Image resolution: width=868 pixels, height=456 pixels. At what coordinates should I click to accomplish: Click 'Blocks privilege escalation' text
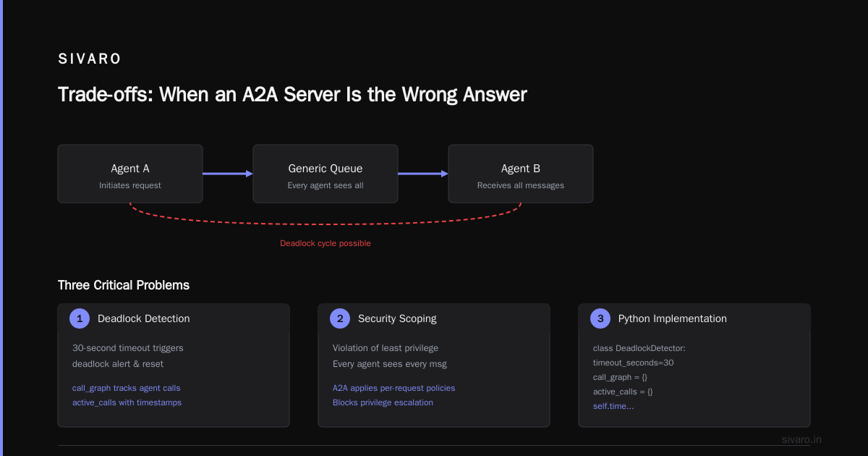[383, 402]
